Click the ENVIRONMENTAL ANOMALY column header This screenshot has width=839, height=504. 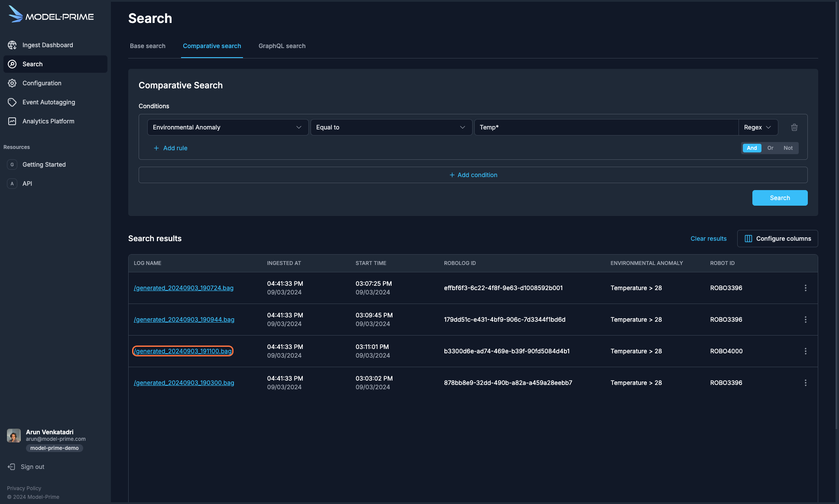[647, 263]
